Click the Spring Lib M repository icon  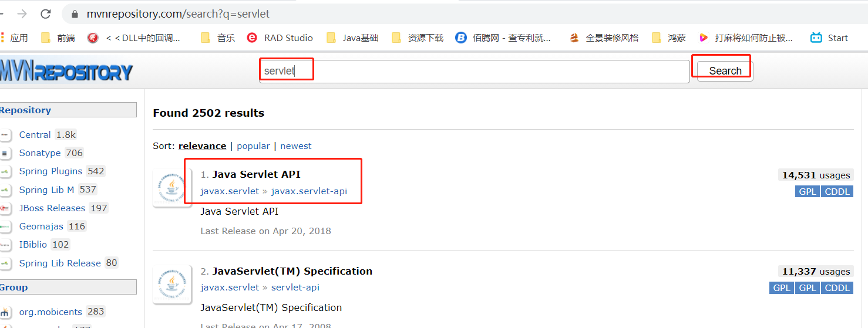point(5,190)
